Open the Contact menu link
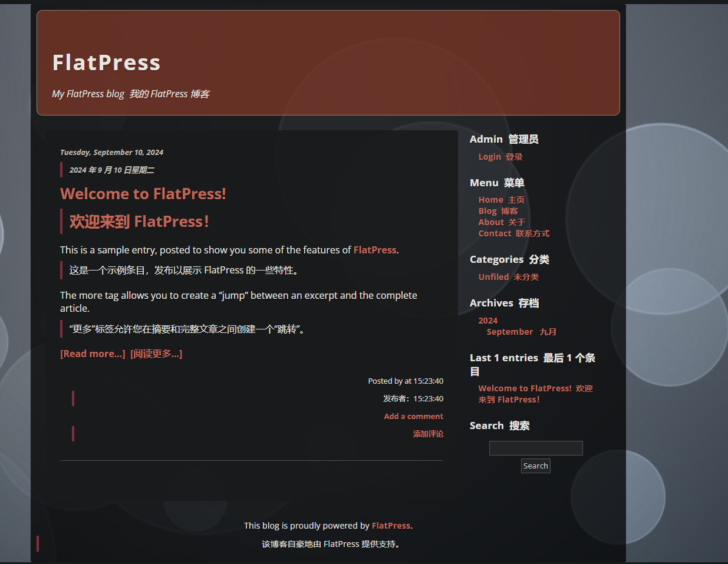Image resolution: width=728 pixels, height=564 pixels. (495, 233)
